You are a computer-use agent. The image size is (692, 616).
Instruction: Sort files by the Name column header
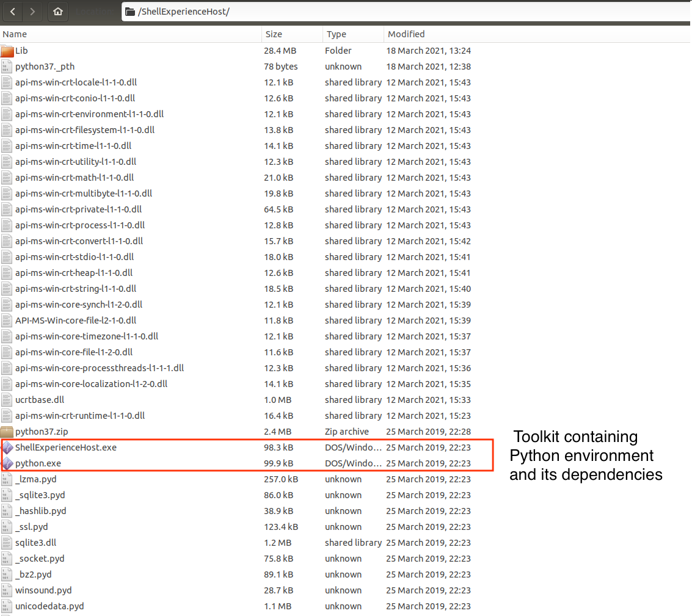(131, 34)
